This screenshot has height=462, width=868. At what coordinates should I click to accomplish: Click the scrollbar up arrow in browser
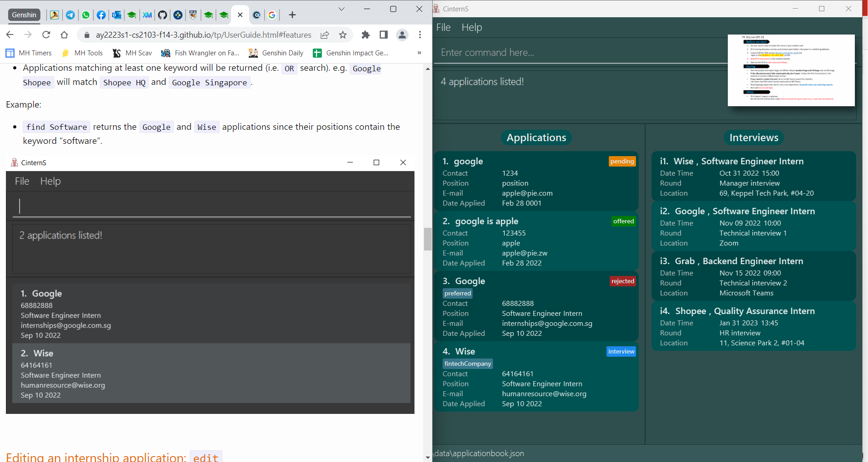tap(428, 69)
